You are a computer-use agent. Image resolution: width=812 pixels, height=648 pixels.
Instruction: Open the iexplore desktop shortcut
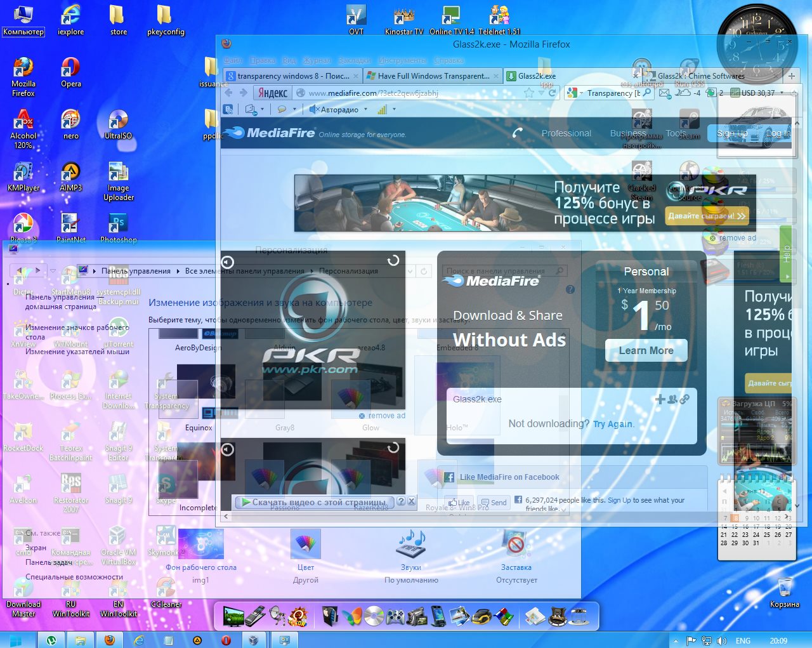[x=70, y=20]
